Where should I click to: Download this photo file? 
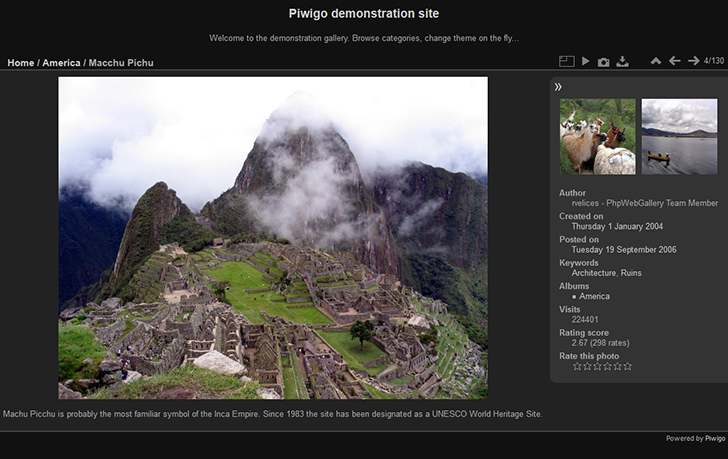tap(622, 61)
